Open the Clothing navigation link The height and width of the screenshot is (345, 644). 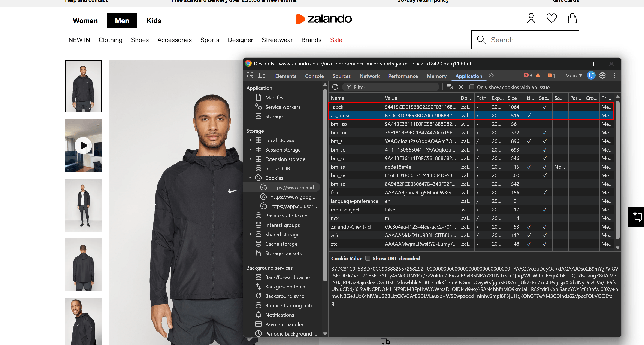click(110, 40)
